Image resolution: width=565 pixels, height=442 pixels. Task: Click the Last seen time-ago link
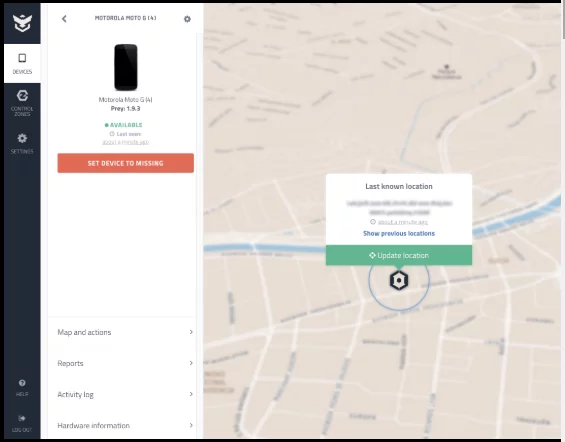[x=125, y=142]
